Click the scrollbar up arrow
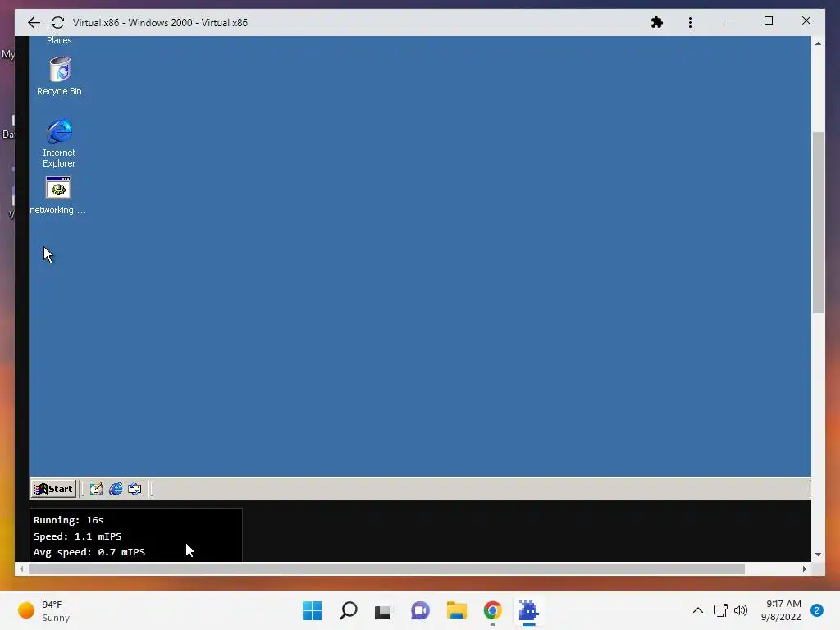Viewport: 840px width, 630px height. 818,43
